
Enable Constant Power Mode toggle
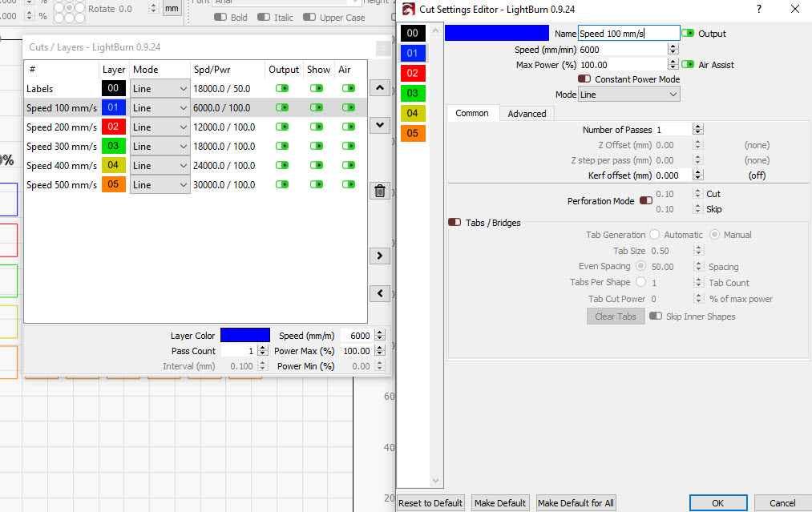coord(584,79)
